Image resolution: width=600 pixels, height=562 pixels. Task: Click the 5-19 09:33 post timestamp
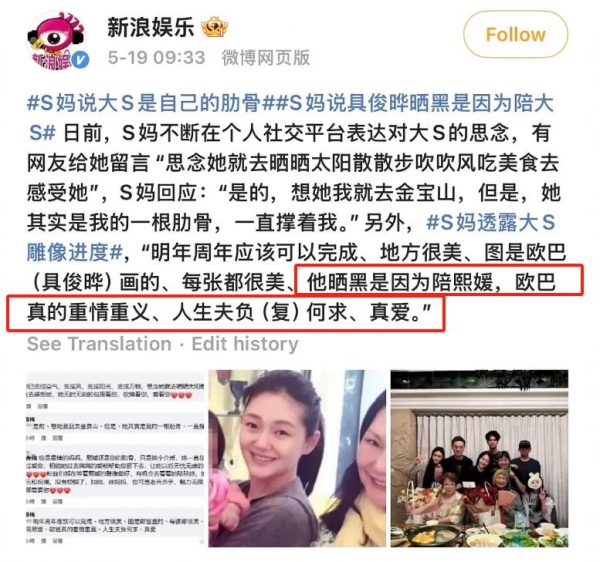[x=157, y=58]
